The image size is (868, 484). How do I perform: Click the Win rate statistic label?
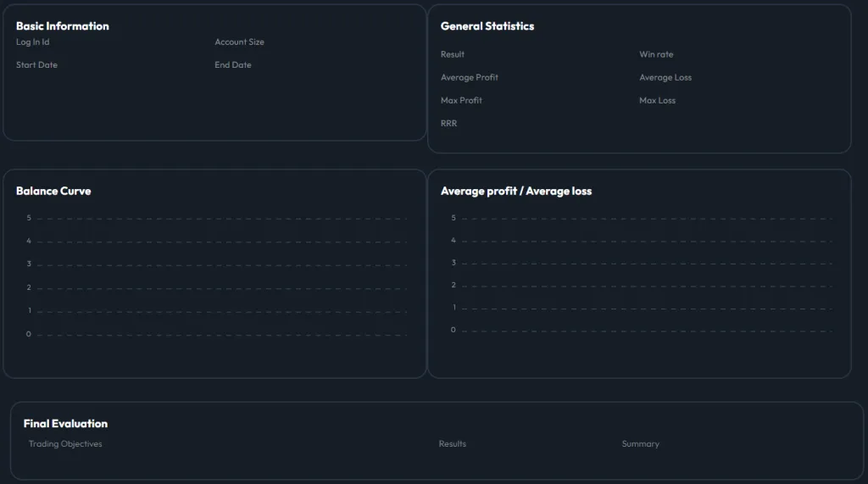(x=656, y=54)
